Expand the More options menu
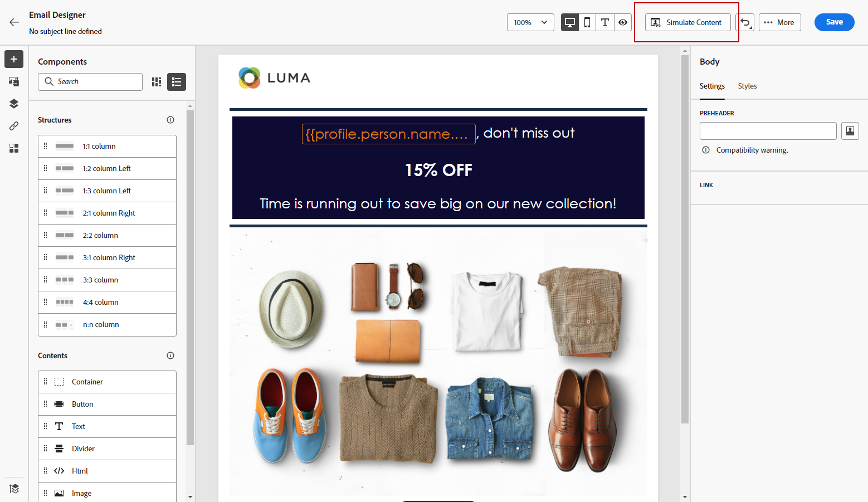Image resolution: width=868 pixels, height=502 pixels. (779, 22)
